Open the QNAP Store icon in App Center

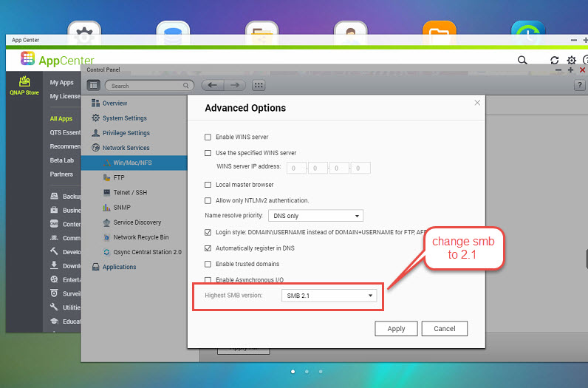pyautogui.click(x=24, y=86)
